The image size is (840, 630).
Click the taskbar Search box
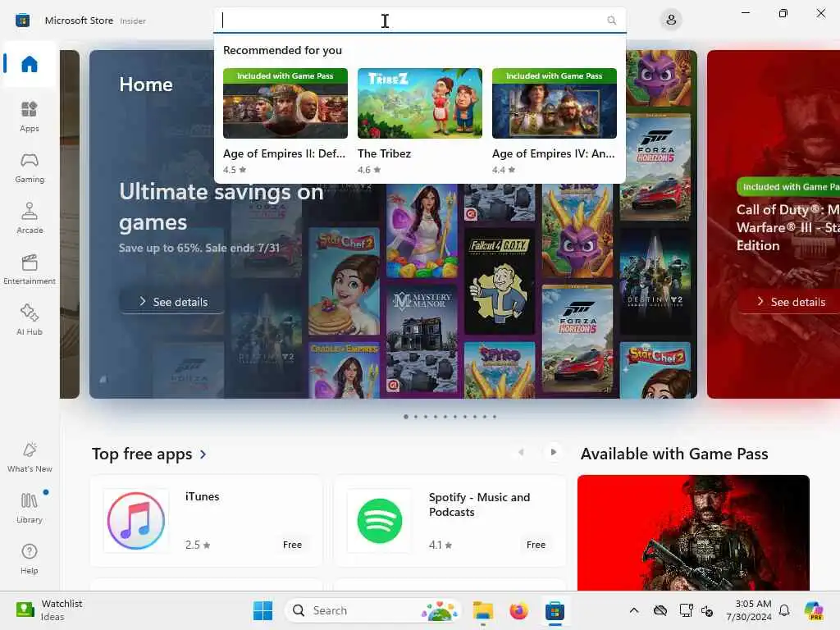(x=373, y=610)
